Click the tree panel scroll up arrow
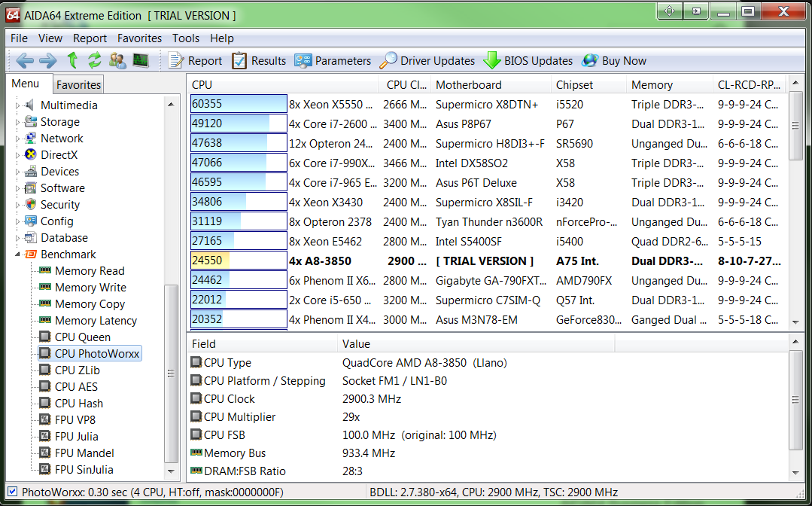 tap(171, 105)
